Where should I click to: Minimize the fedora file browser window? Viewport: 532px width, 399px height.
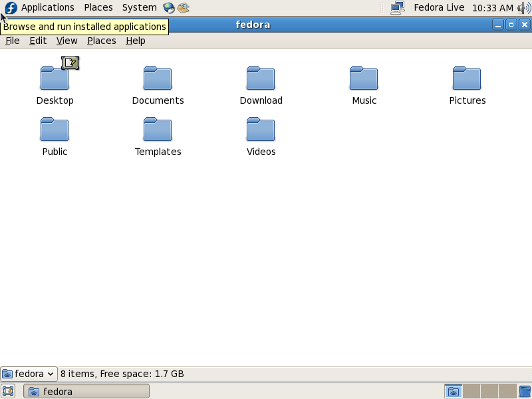pyautogui.click(x=497, y=25)
